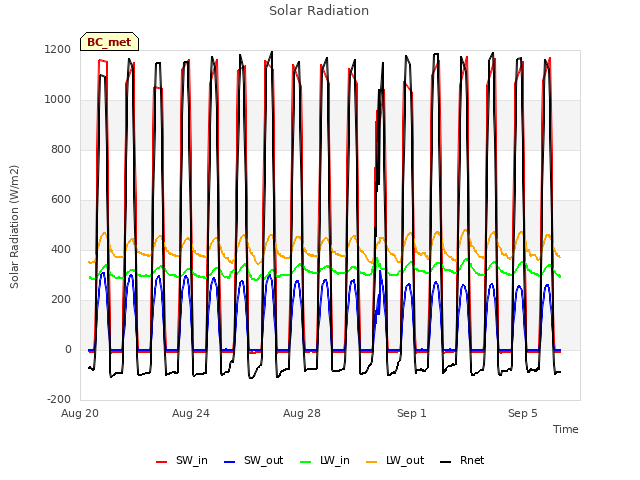Click the 800 y-axis label
The width and height of the screenshot is (640, 480).
61,150
